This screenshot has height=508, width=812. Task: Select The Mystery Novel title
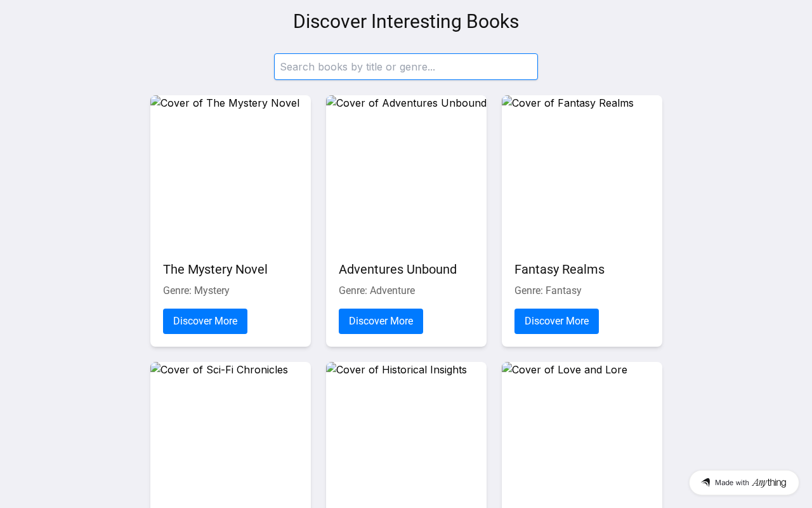click(x=215, y=269)
